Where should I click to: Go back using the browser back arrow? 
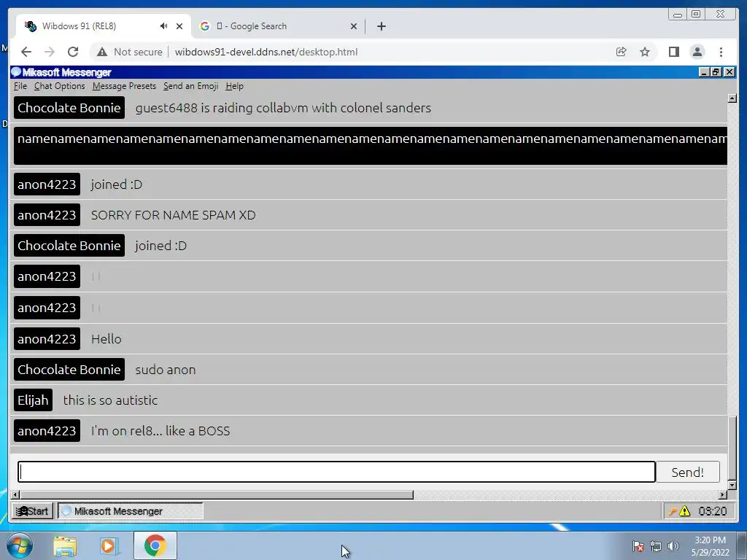(26, 52)
